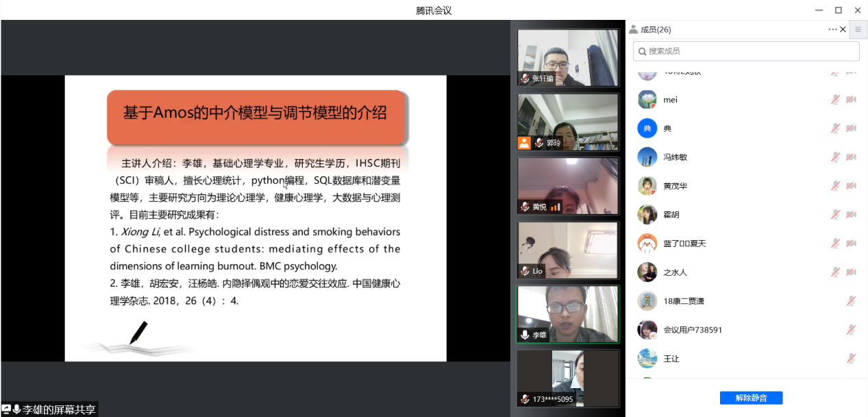The height and width of the screenshot is (417, 868).
Task: Toggle the muted mic for 王让
Action: [851, 359]
